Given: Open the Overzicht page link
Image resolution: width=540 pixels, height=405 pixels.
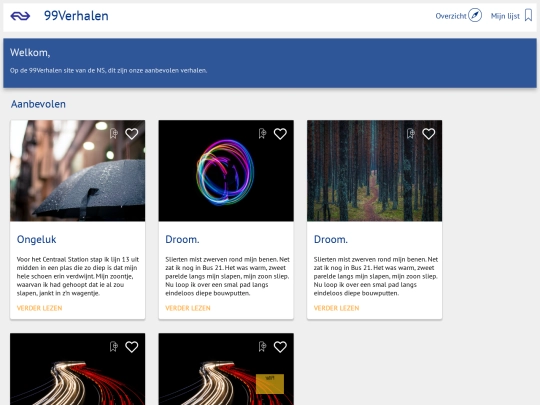Looking at the screenshot, I should 451,16.
